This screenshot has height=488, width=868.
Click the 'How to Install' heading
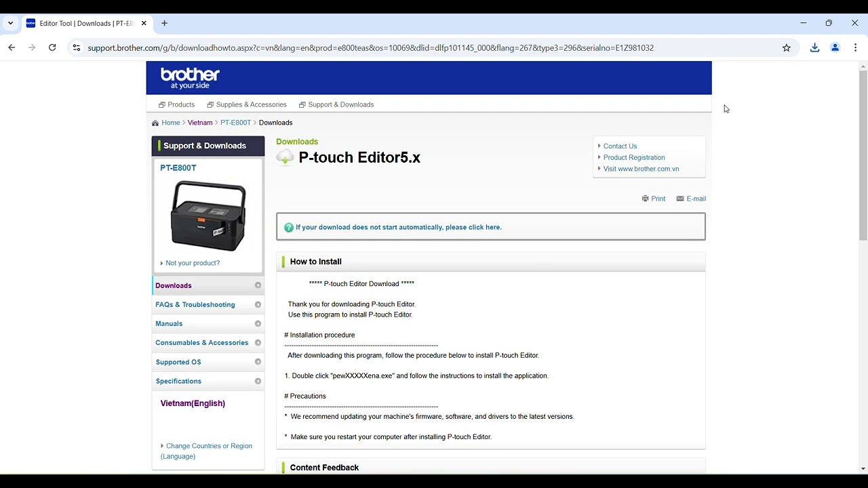click(x=315, y=262)
